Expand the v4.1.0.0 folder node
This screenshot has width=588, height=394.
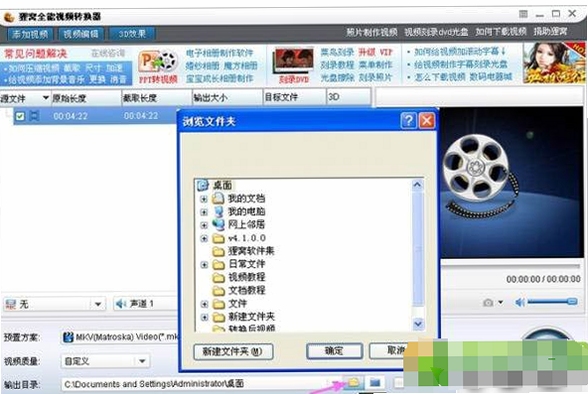click(204, 238)
